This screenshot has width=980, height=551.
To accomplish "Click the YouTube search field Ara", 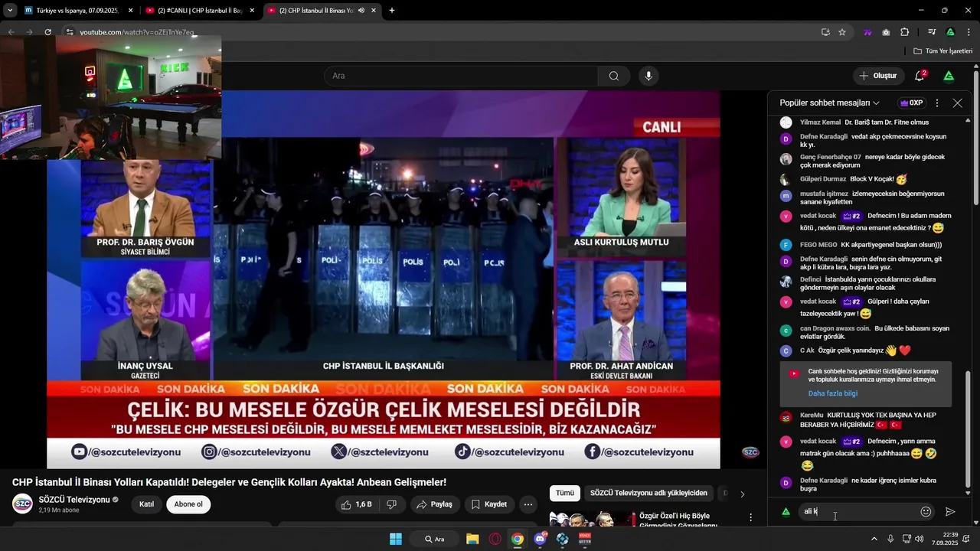I will [x=461, y=76].
